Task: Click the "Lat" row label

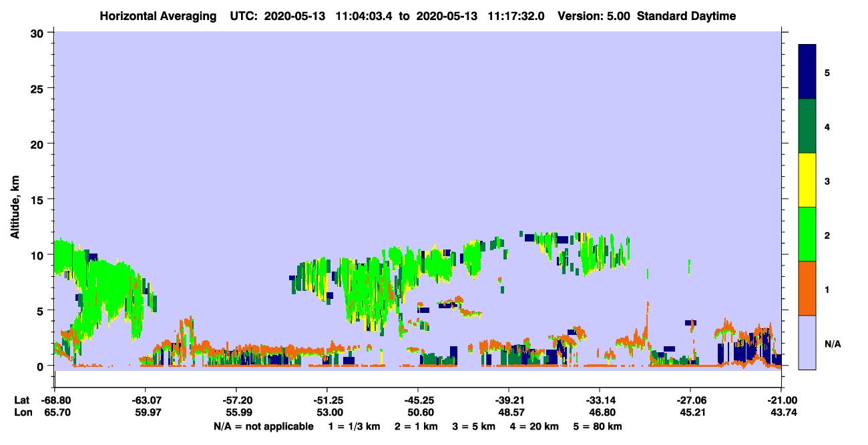Action: 22,400
